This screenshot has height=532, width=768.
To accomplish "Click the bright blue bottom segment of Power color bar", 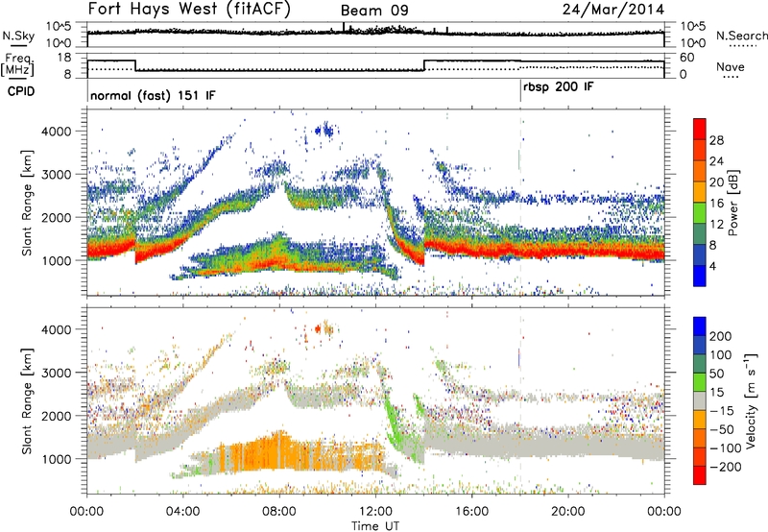I will 700,276.
